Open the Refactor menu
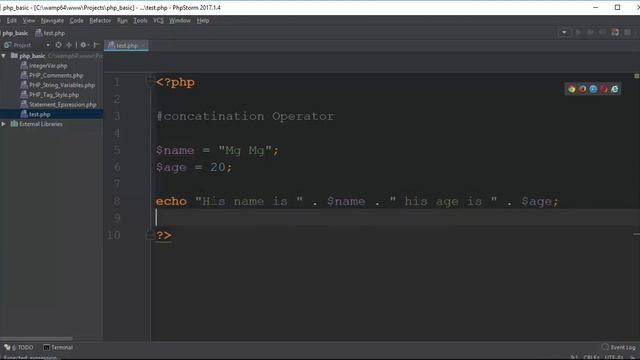Image resolution: width=640 pixels, height=360 pixels. tap(100, 20)
